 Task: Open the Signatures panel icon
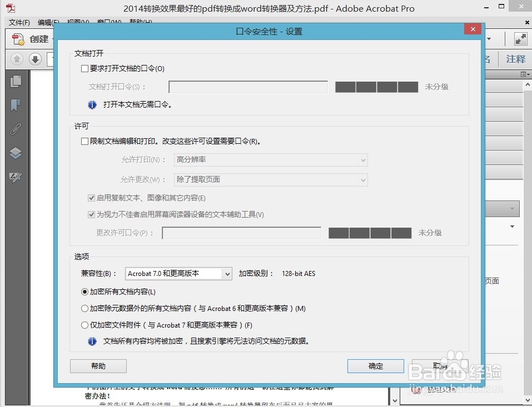coord(16,177)
